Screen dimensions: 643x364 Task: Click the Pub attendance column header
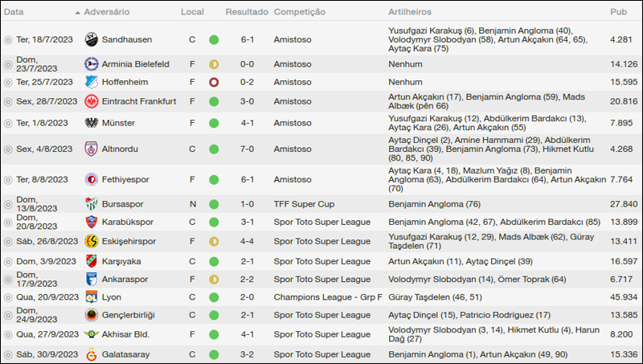[618, 13]
